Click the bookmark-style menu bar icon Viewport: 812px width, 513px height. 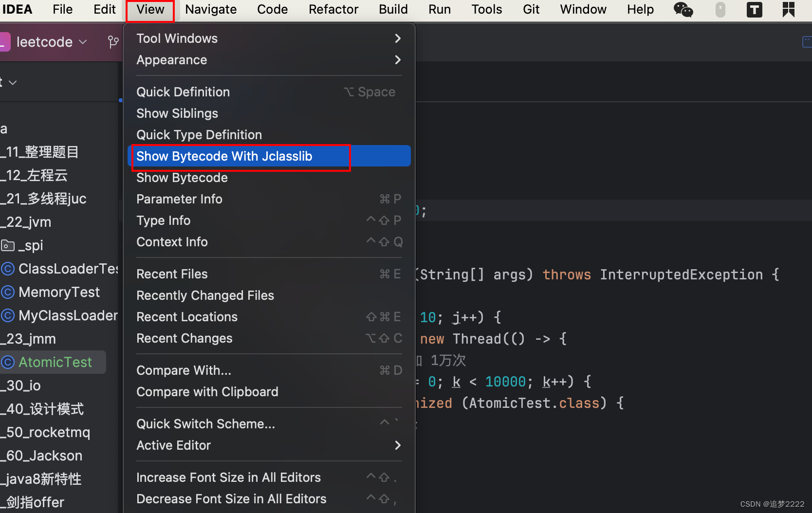click(789, 10)
